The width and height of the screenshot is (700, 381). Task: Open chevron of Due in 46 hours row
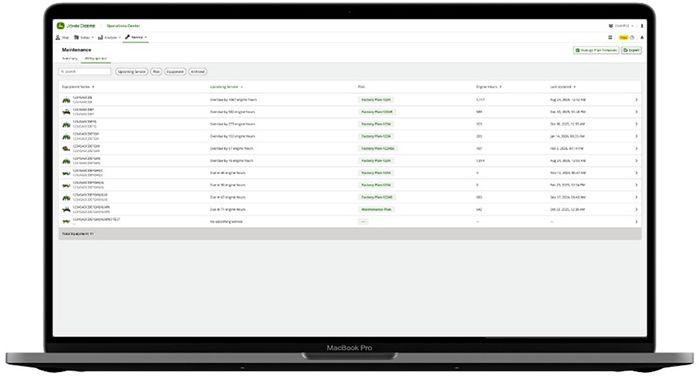click(636, 173)
